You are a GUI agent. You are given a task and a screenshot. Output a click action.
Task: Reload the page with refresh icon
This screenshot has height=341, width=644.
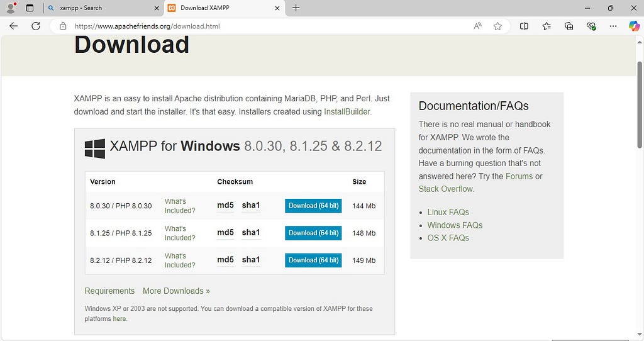[x=36, y=26]
